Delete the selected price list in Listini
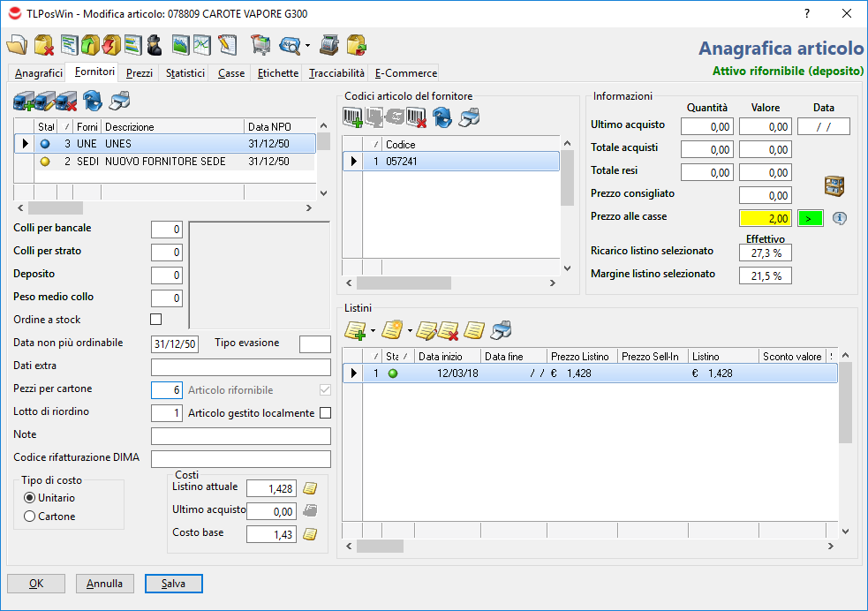This screenshot has height=611, width=868. [449, 331]
